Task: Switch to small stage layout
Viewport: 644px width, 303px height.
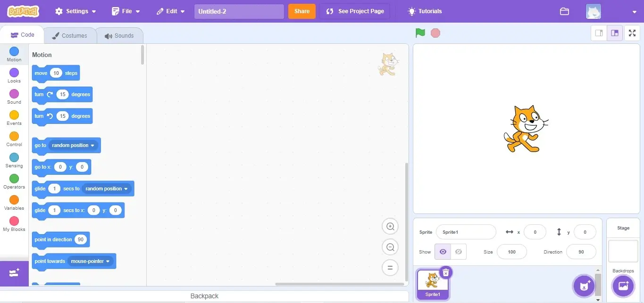Action: 599,33
